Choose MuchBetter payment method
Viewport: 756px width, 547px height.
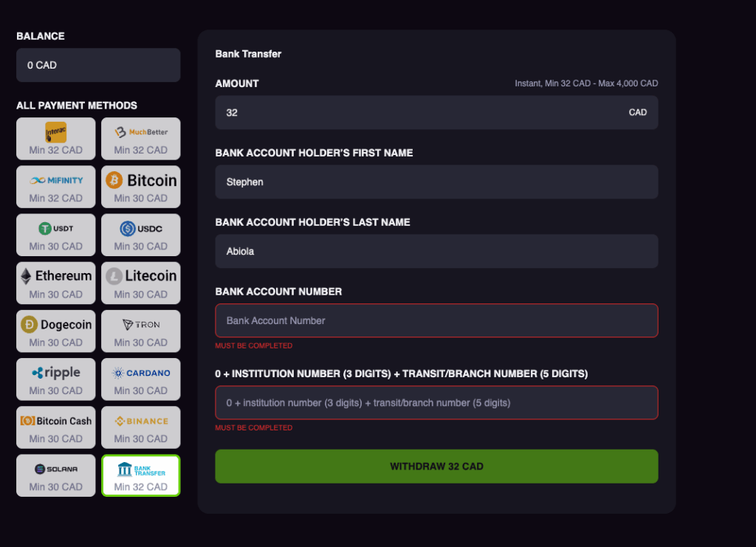tap(141, 139)
